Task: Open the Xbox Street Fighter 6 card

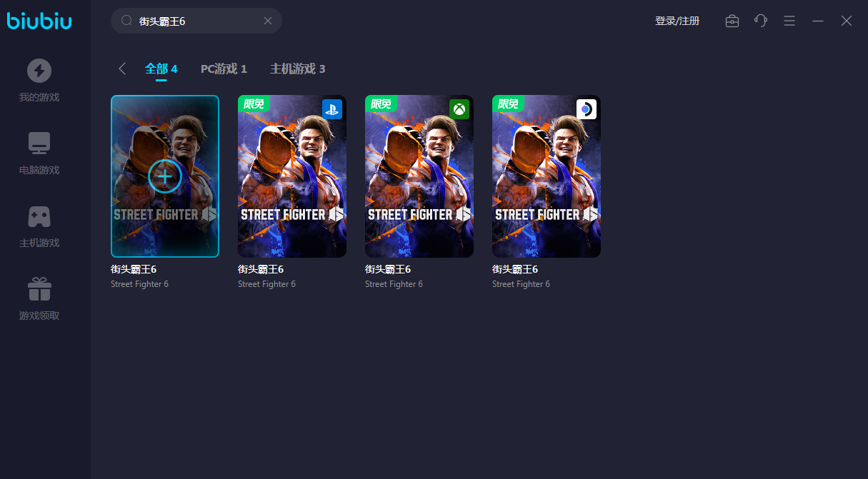Action: pos(419,176)
